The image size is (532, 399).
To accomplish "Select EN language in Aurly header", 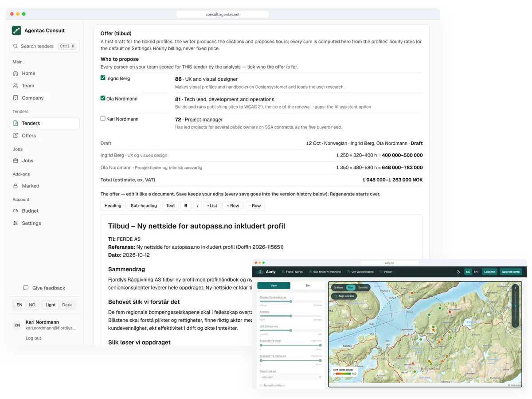I will coord(476,272).
